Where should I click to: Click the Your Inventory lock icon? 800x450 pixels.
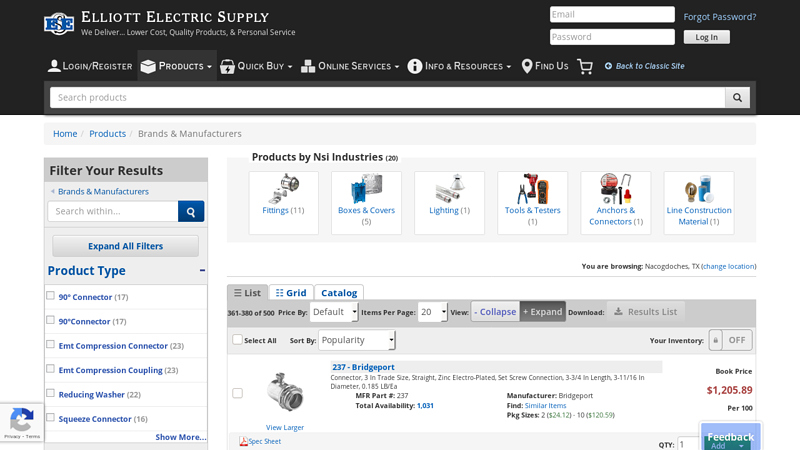tap(715, 340)
